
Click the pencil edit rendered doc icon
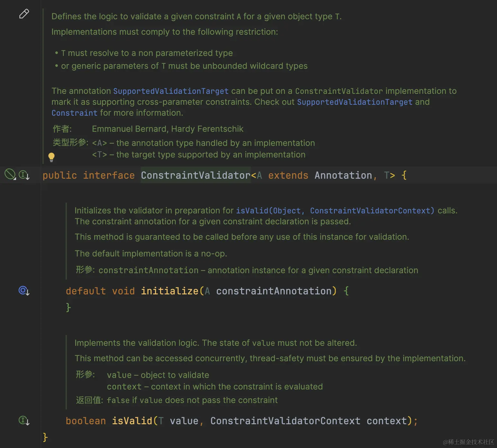[x=24, y=14]
